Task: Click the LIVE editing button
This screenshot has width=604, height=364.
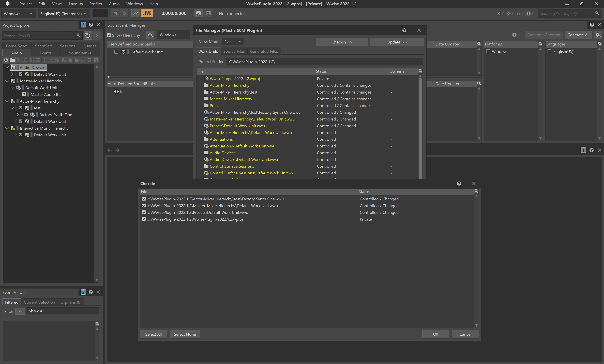Action: pos(147,13)
